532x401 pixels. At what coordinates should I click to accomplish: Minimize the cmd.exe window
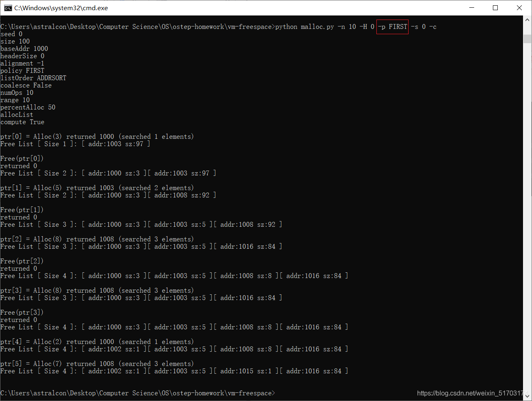click(x=472, y=8)
